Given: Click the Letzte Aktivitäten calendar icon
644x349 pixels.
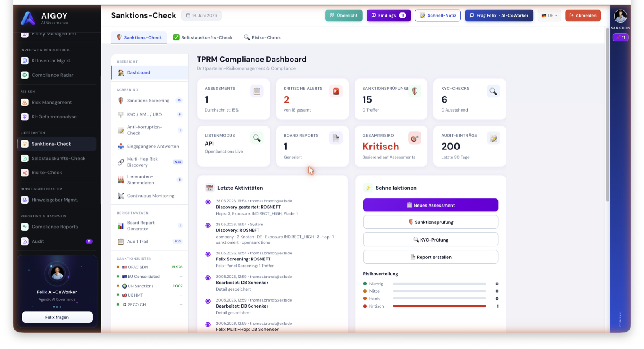Looking at the screenshot, I should pyautogui.click(x=209, y=188).
